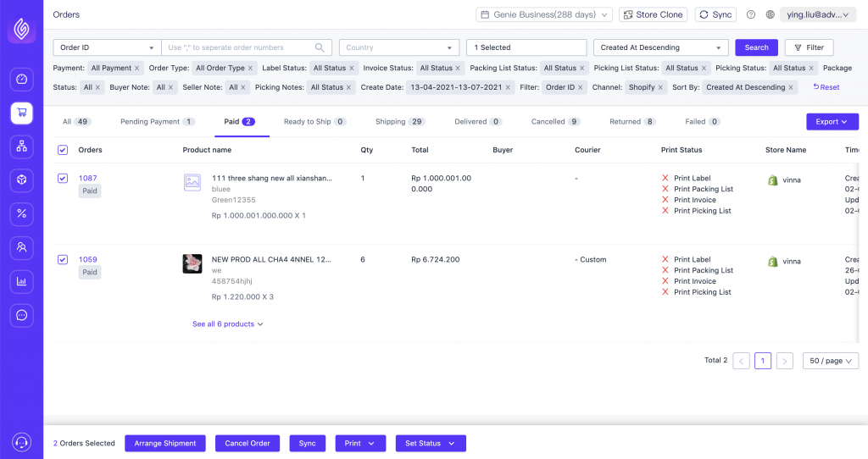The width and height of the screenshot is (868, 459).
Task: Click the search magnifier icon in order field
Action: coord(320,47)
